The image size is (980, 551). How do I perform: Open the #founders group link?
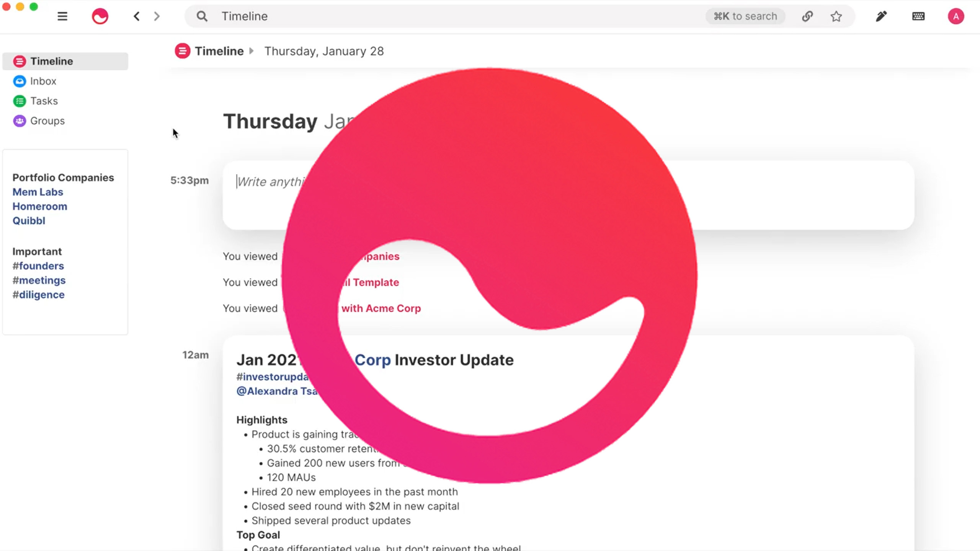click(x=38, y=266)
